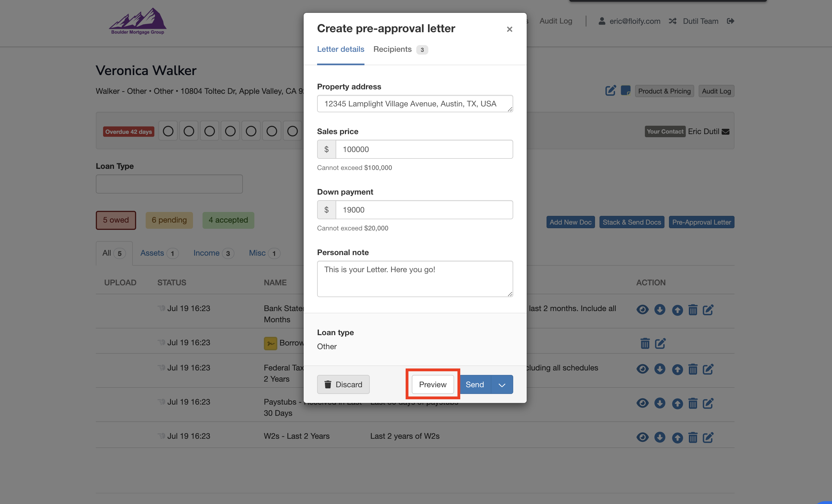Screen dimensions: 832x504
Task: Click the trash icon on Bank Statements row
Action: click(692, 310)
